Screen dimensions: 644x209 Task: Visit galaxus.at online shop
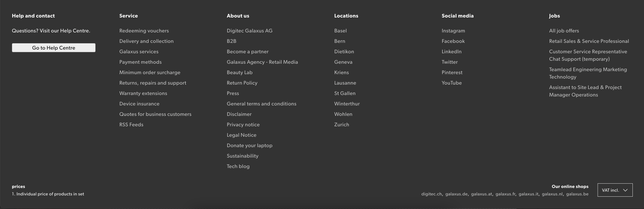coord(481,194)
